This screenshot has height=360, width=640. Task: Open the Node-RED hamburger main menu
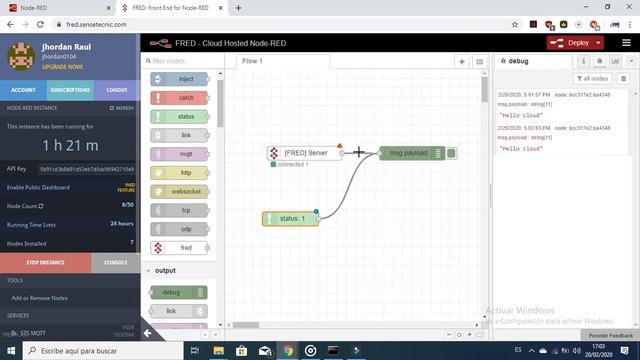pos(626,43)
